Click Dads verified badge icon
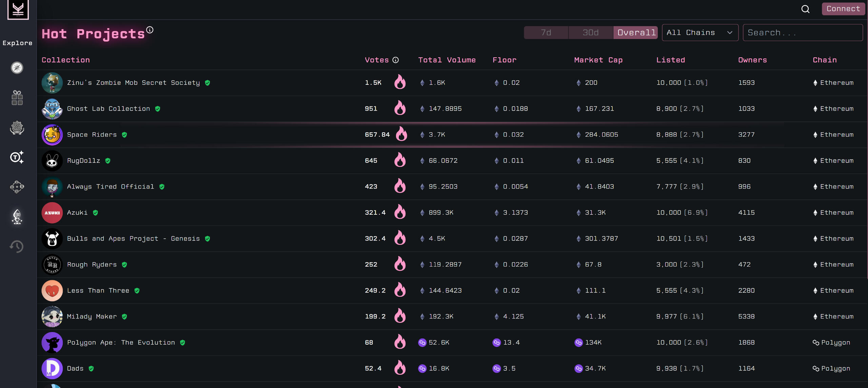 [x=91, y=369]
